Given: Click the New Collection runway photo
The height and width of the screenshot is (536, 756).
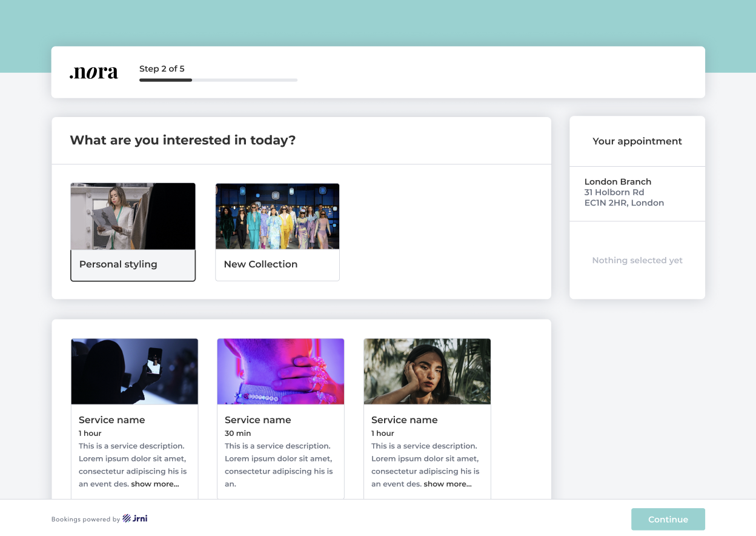Looking at the screenshot, I should [277, 216].
